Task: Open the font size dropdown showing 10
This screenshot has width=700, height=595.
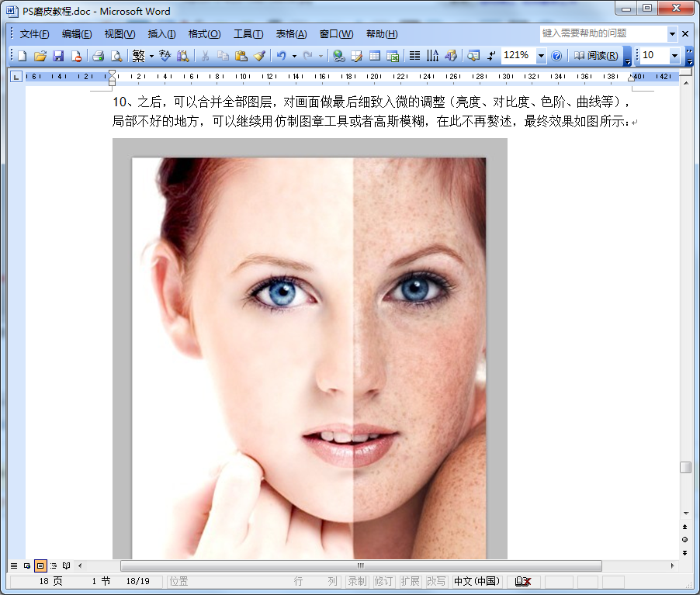Action: click(674, 56)
